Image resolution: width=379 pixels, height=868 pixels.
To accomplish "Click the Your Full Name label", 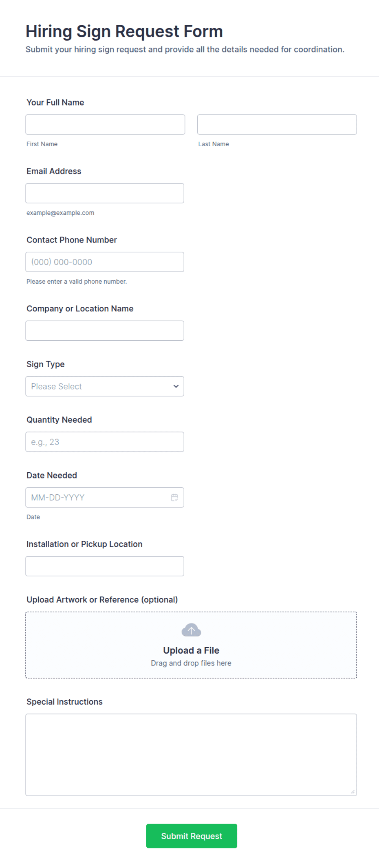I will [55, 102].
